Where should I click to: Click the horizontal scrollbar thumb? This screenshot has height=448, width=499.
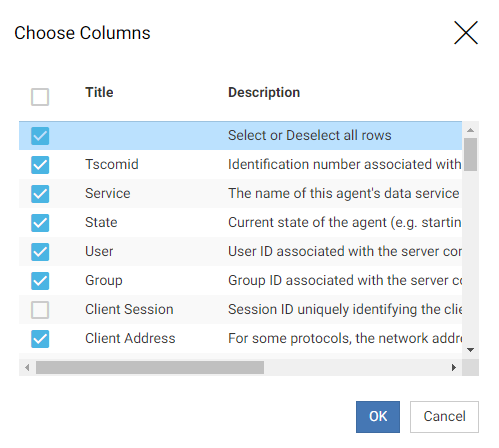(x=150, y=367)
